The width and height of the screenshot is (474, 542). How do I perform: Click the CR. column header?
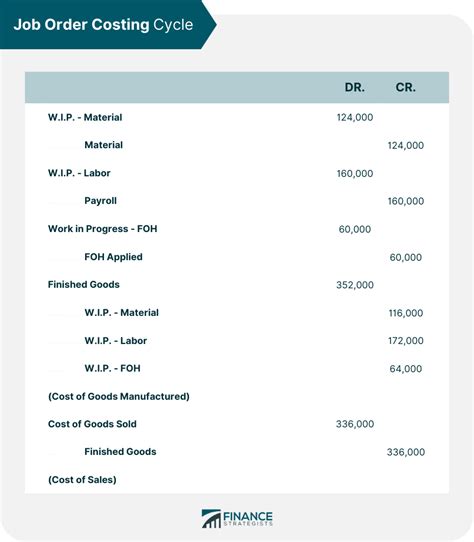click(x=406, y=87)
